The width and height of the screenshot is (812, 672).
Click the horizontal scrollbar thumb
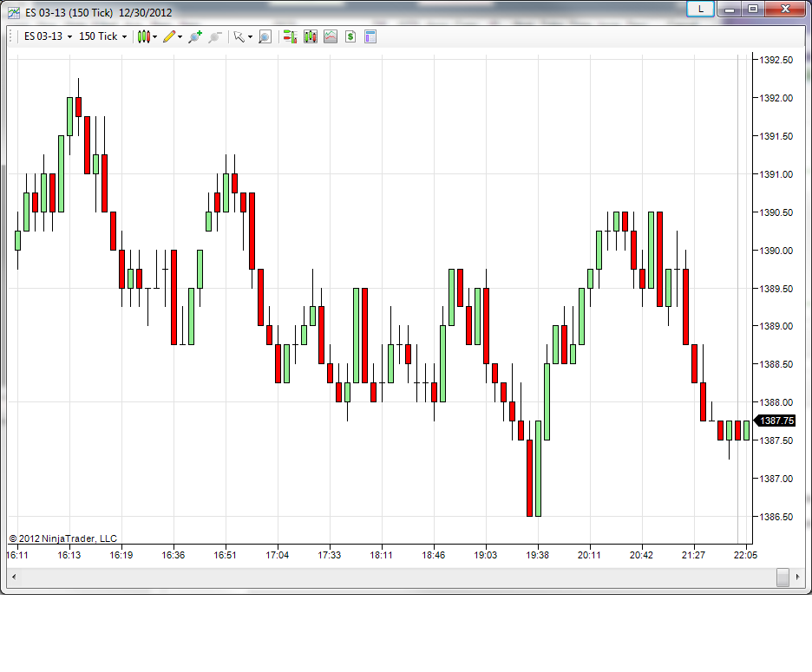click(783, 577)
